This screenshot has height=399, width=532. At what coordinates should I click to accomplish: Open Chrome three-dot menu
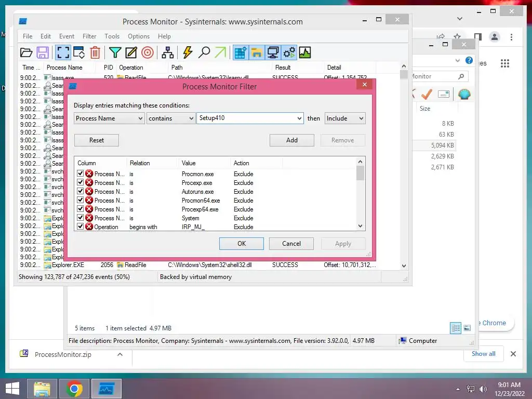pos(511,37)
